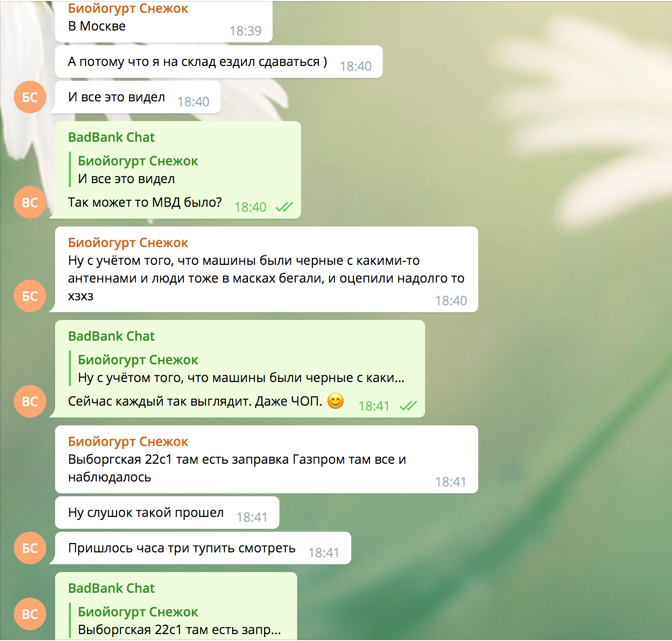672x641 pixels.
Task: Jump to the quoted "Ну с учётом того, что машины" message
Action: coord(237,369)
